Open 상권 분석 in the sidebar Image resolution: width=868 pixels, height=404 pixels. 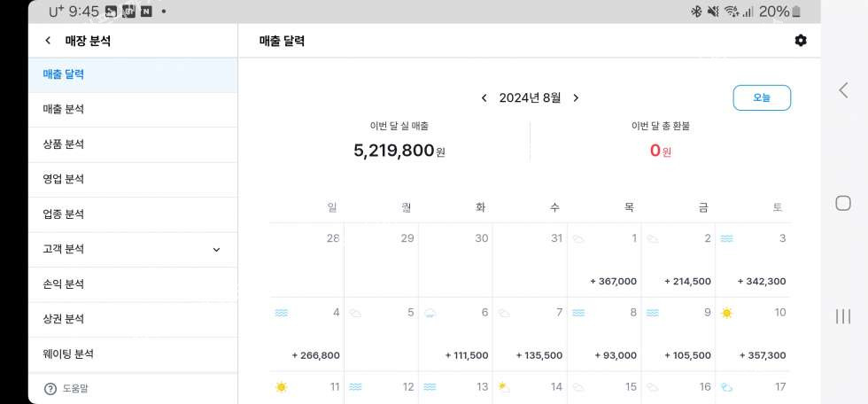tap(64, 319)
